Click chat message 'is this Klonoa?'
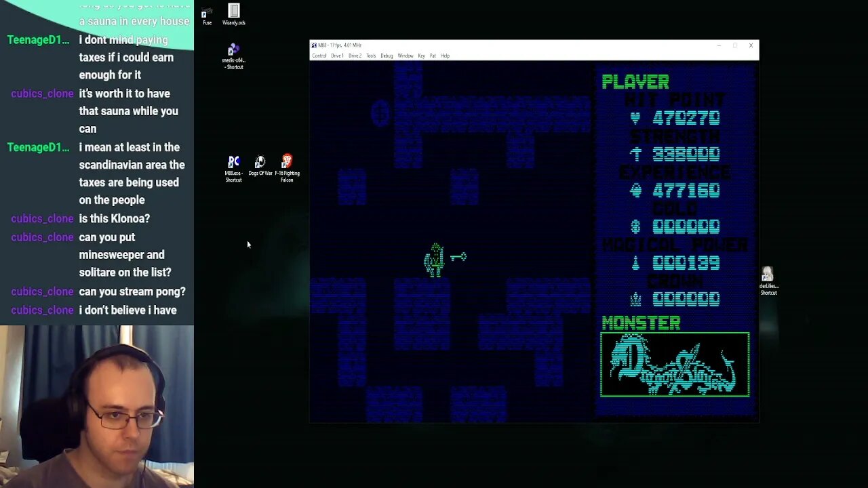This screenshot has height=488, width=868. tap(115, 218)
